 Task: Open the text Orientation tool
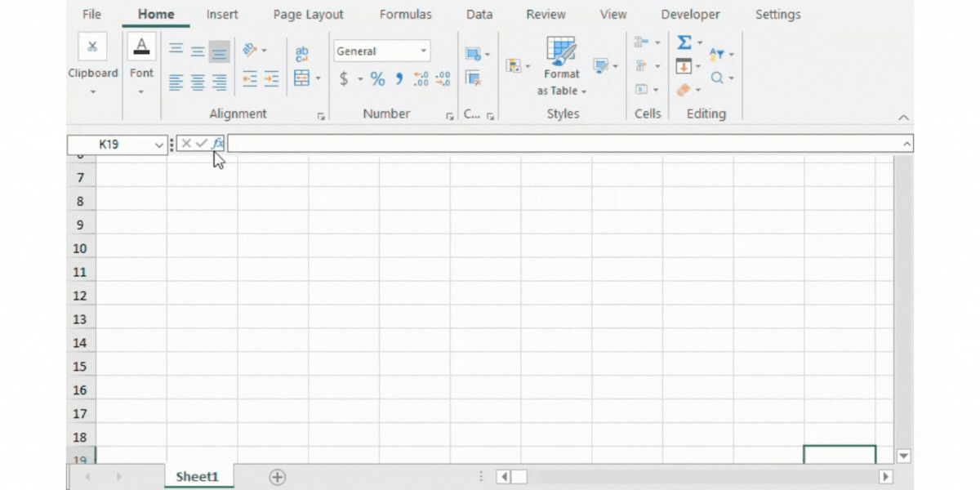[251, 51]
